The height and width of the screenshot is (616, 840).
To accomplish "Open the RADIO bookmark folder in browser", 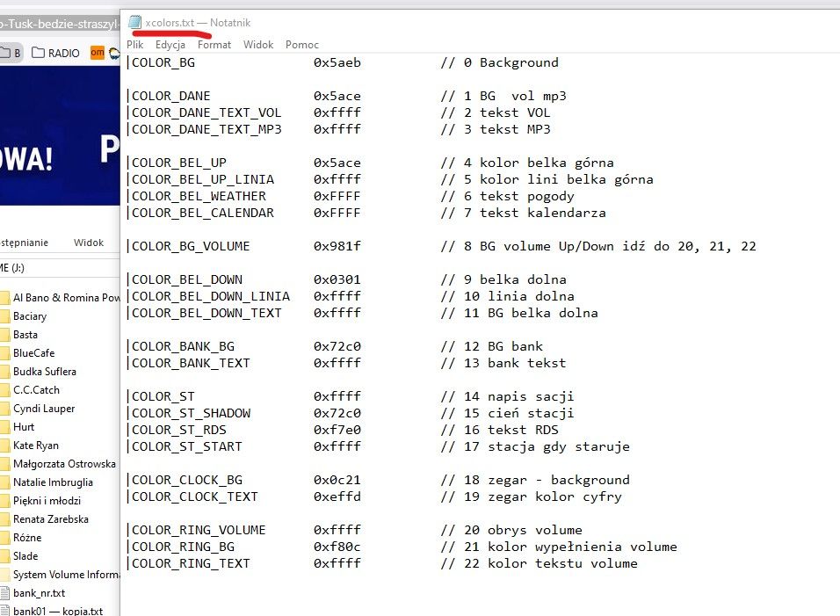I will click(x=55, y=53).
